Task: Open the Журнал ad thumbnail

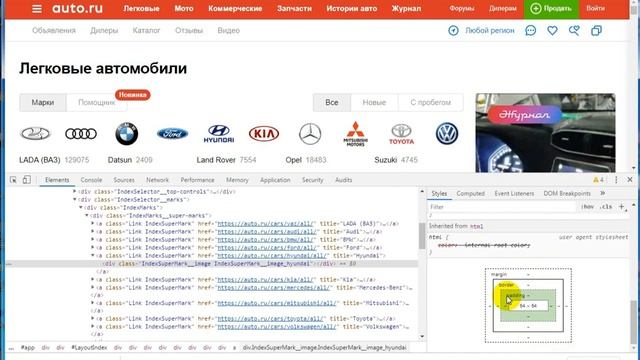Action: point(545,133)
